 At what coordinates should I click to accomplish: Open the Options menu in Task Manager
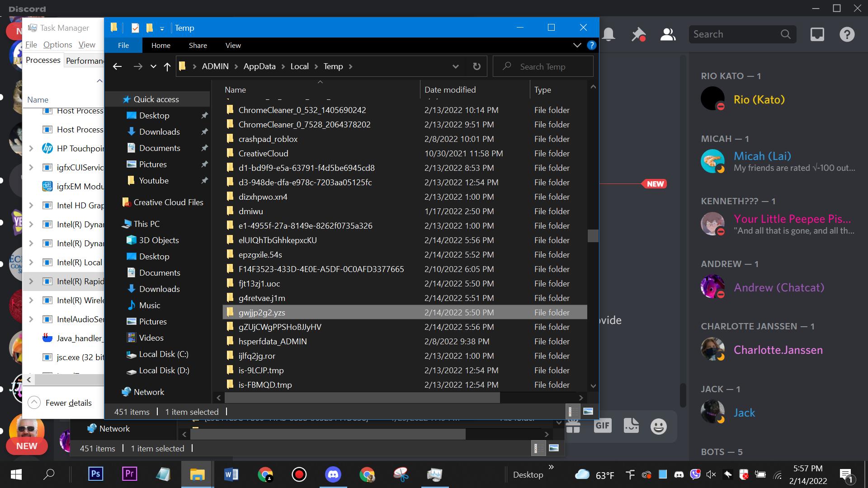[57, 44]
